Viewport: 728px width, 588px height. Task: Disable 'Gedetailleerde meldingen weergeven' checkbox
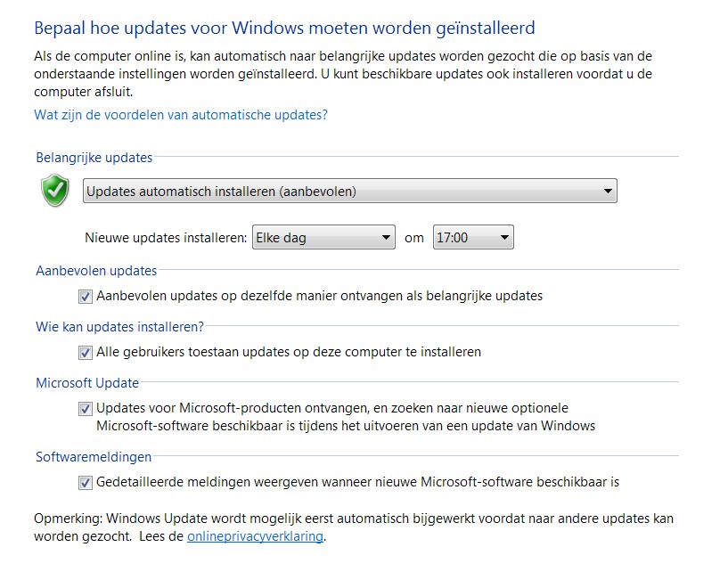85,483
